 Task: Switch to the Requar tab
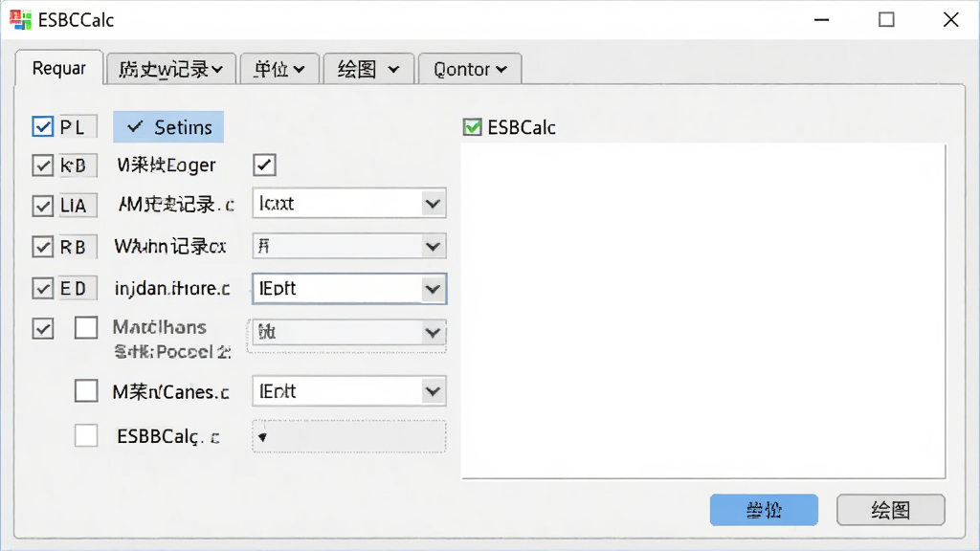[x=58, y=68]
